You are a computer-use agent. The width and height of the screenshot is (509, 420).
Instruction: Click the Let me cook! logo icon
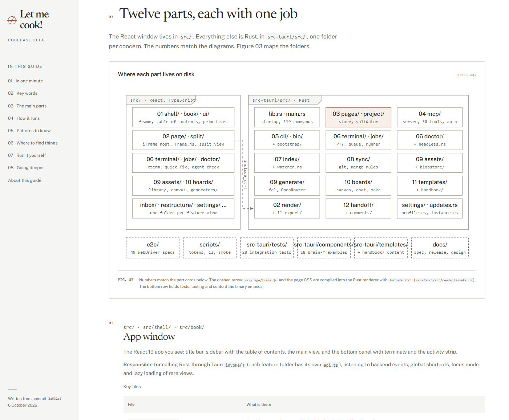point(12,20)
